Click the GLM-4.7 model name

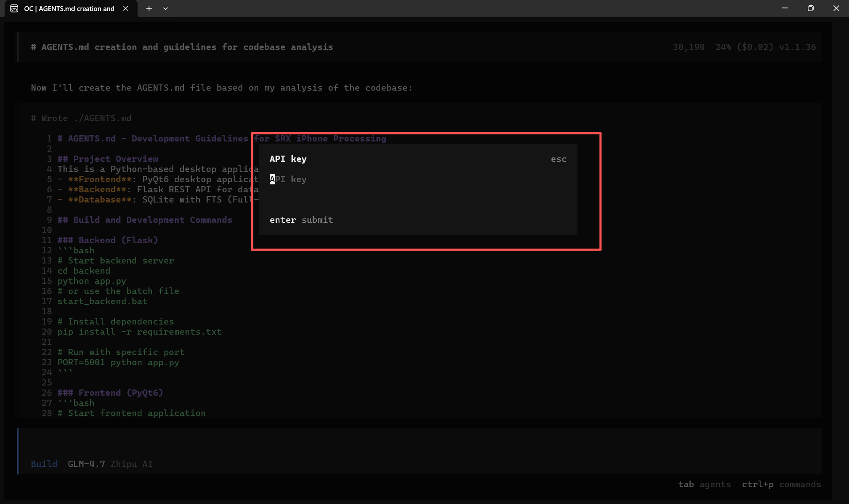point(86,464)
